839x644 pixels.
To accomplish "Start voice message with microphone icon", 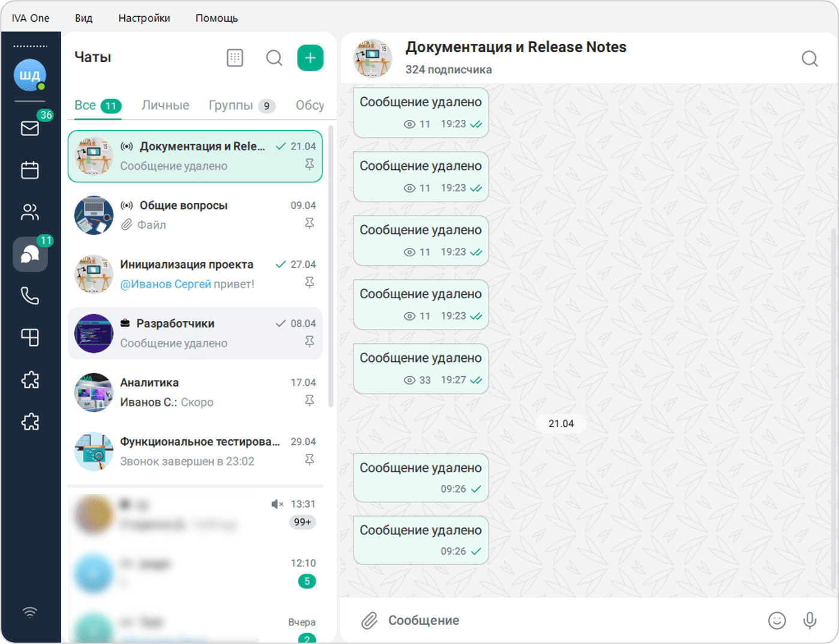I will coord(810,620).
